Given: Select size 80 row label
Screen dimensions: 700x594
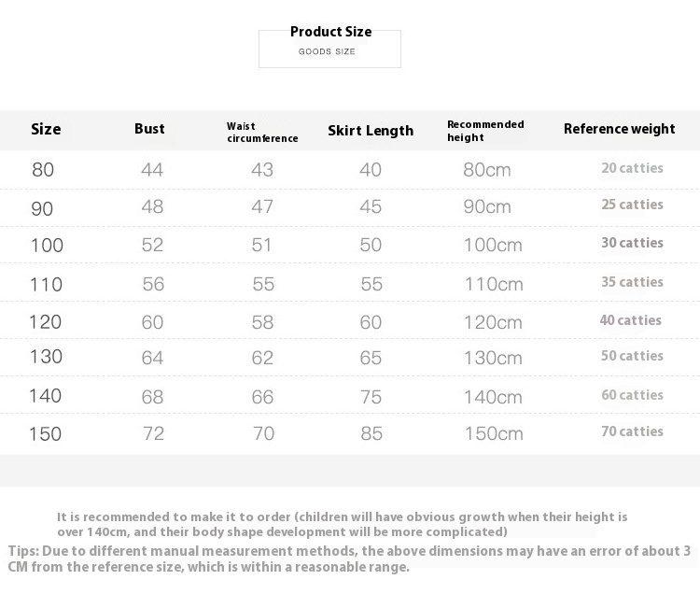Looking at the screenshot, I should [x=43, y=170].
